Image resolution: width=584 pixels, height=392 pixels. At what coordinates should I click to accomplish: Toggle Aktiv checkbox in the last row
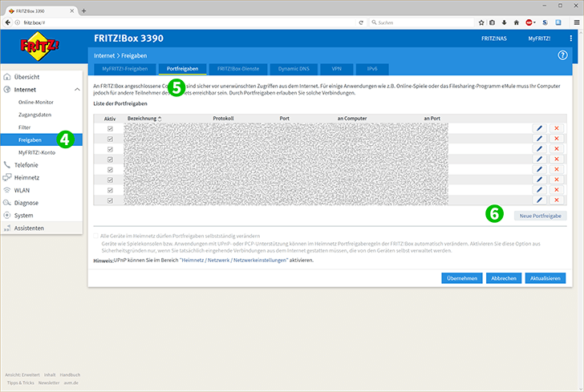(x=110, y=200)
